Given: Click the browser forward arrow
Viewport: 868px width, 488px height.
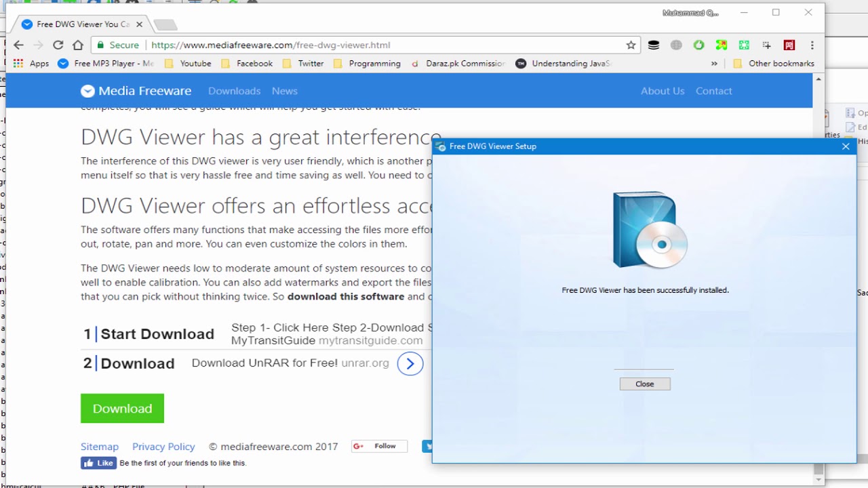Looking at the screenshot, I should (x=38, y=45).
